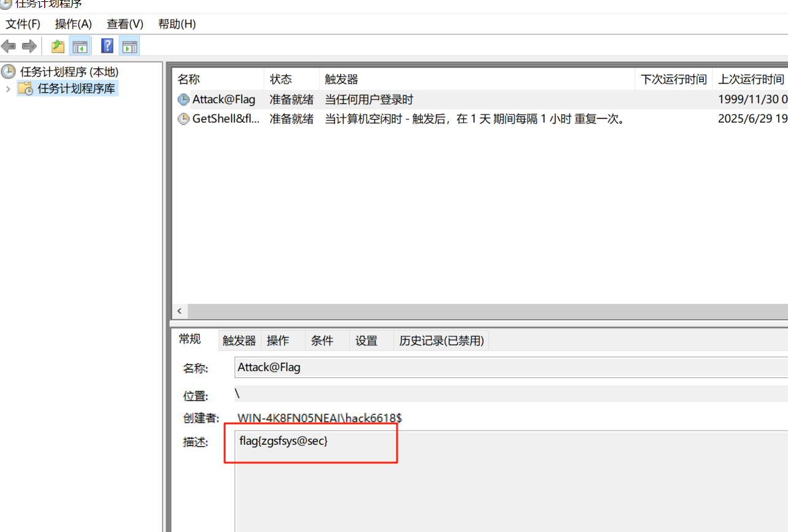Open the 历史记录(已禁用) tab
The width and height of the screenshot is (788, 532).
click(x=442, y=341)
